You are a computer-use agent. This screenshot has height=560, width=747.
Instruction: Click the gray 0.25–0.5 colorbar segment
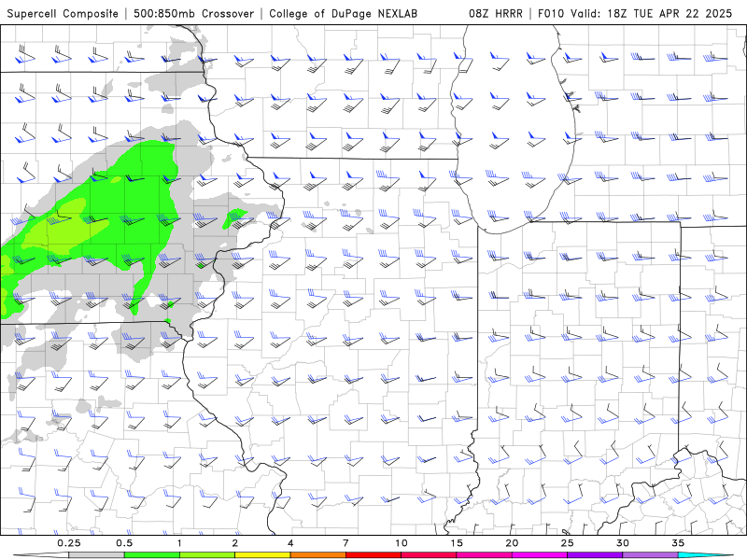97,555
